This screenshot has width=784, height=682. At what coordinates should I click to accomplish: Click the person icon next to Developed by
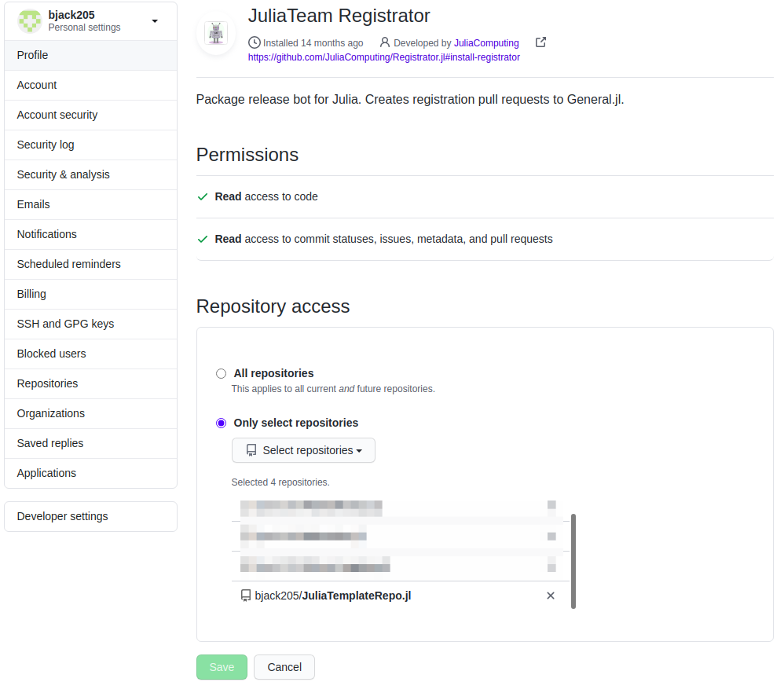point(384,42)
